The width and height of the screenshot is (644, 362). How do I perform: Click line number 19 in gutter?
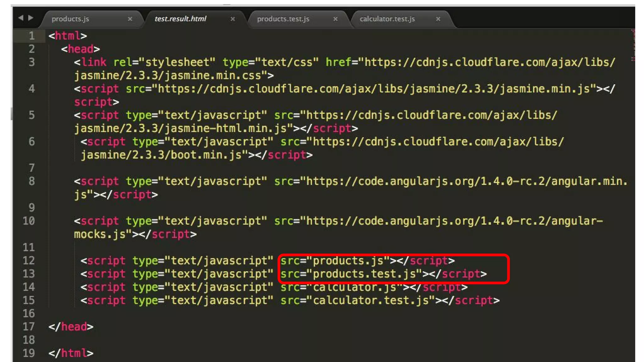pos(29,353)
